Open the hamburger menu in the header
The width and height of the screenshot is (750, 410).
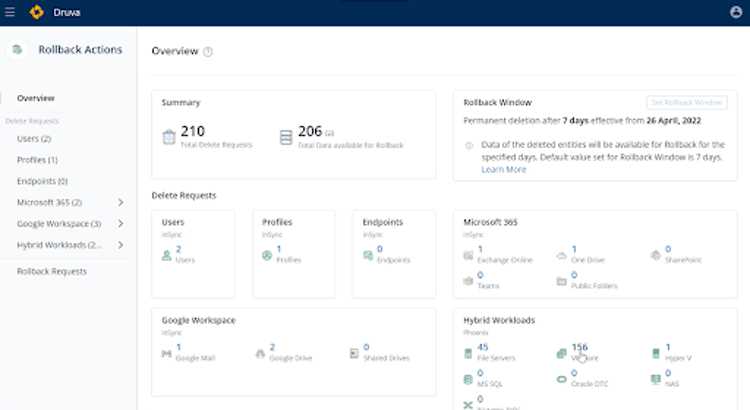coord(10,12)
